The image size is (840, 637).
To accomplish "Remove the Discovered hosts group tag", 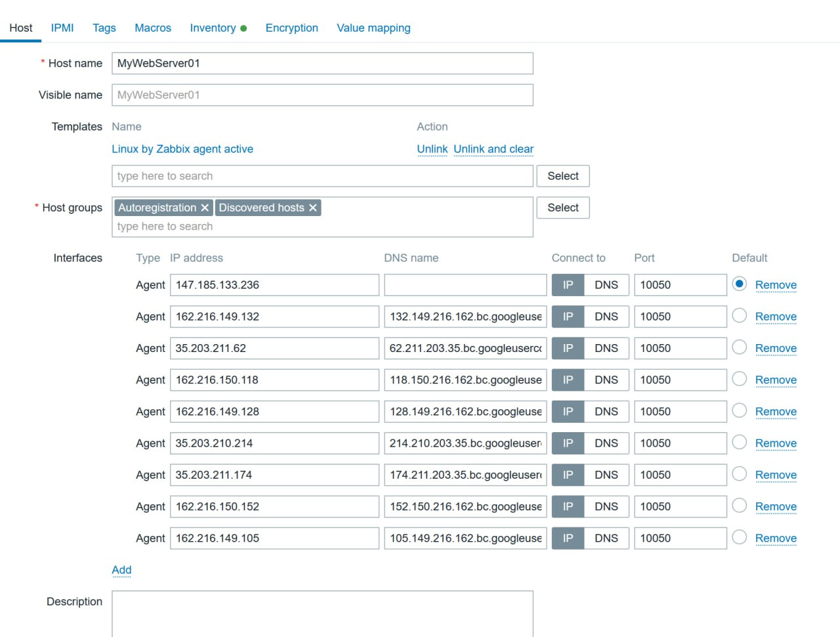I will coord(313,208).
